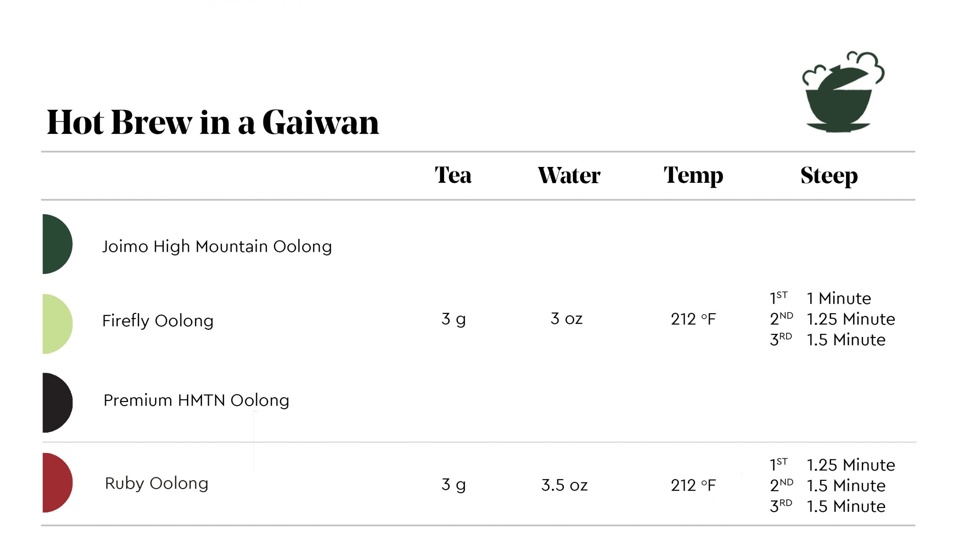Select the light green Firefly Oolong swatch
Image resolution: width=965 pixels, height=560 pixels.
57,324
